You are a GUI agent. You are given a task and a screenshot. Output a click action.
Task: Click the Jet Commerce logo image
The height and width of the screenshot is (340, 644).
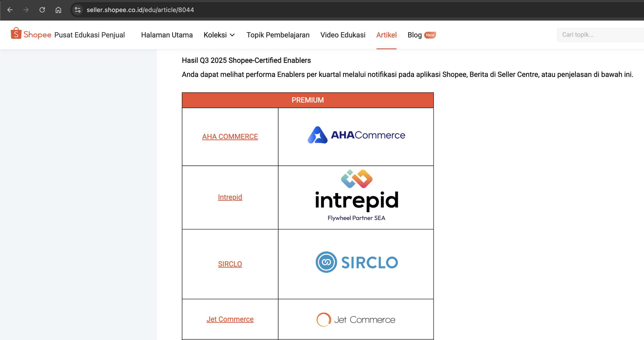click(356, 319)
